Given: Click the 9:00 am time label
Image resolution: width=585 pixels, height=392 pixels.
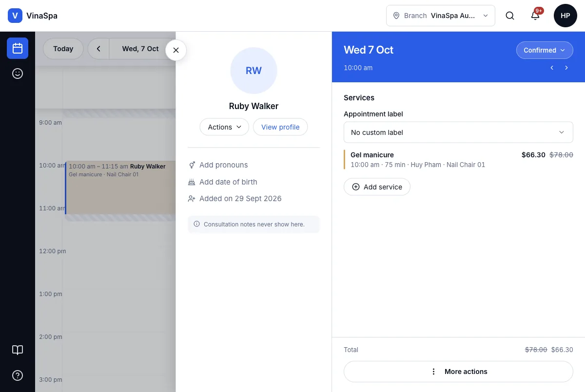Looking at the screenshot, I should tap(51, 123).
